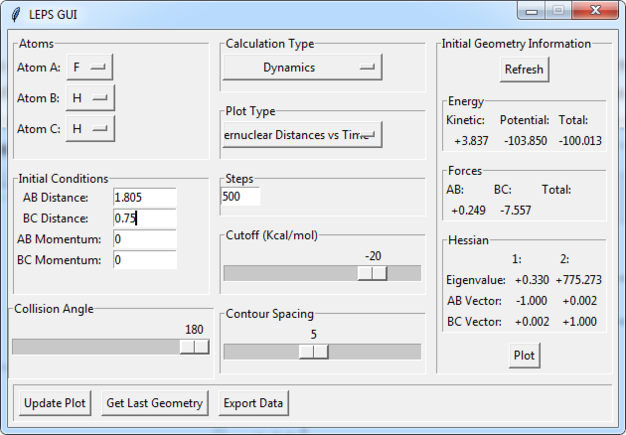The height and width of the screenshot is (435, 626).
Task: Focus the AB Momentum field
Action: coord(145,239)
